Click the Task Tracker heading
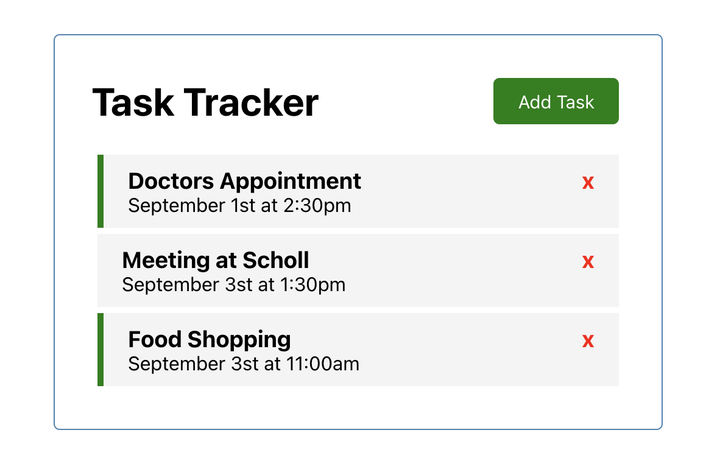The image size is (720, 469). [x=206, y=103]
